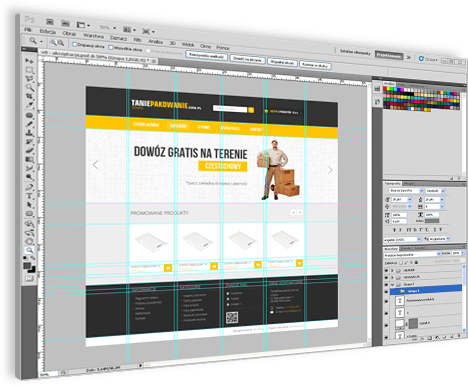Click the Wypełnij ekran button
Screen dimensions: 468x386
(x=282, y=63)
